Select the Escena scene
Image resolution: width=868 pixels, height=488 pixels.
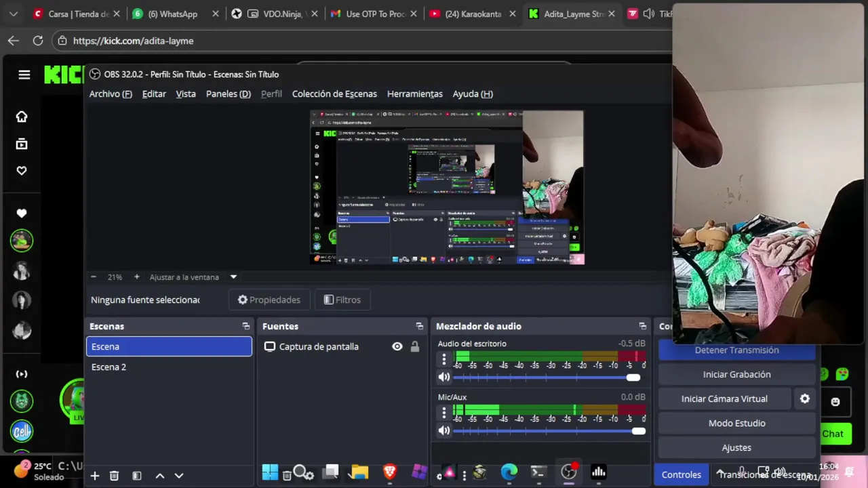click(x=169, y=346)
